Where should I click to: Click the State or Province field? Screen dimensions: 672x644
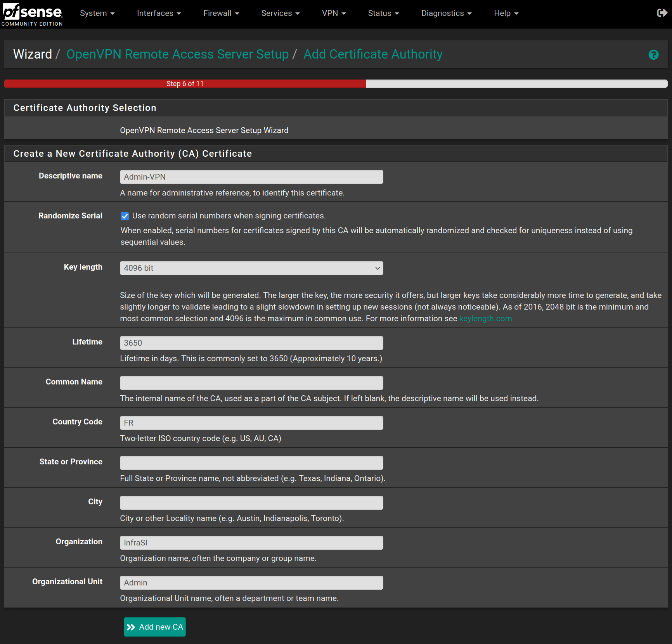pos(251,463)
